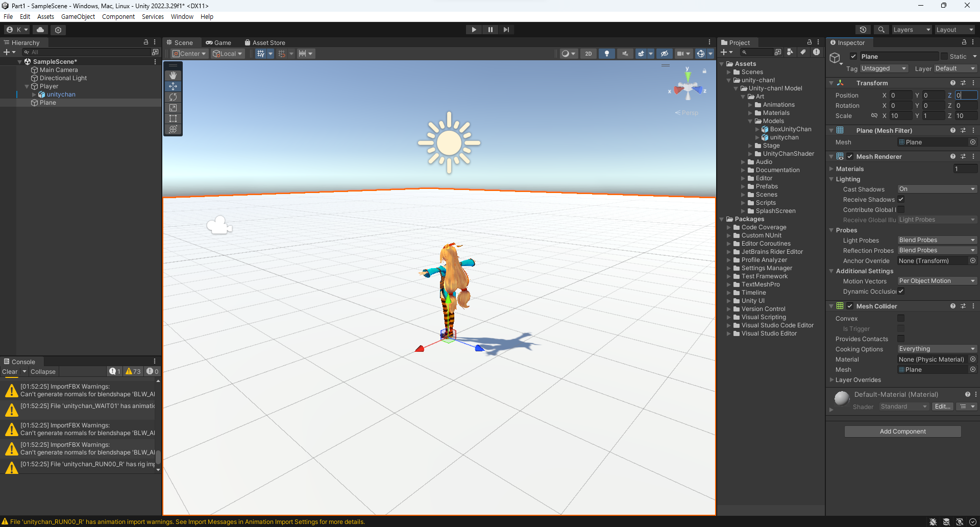Toggle scene visibility hidden-eye icon
This screenshot has width=980, height=527.
pyautogui.click(x=664, y=54)
